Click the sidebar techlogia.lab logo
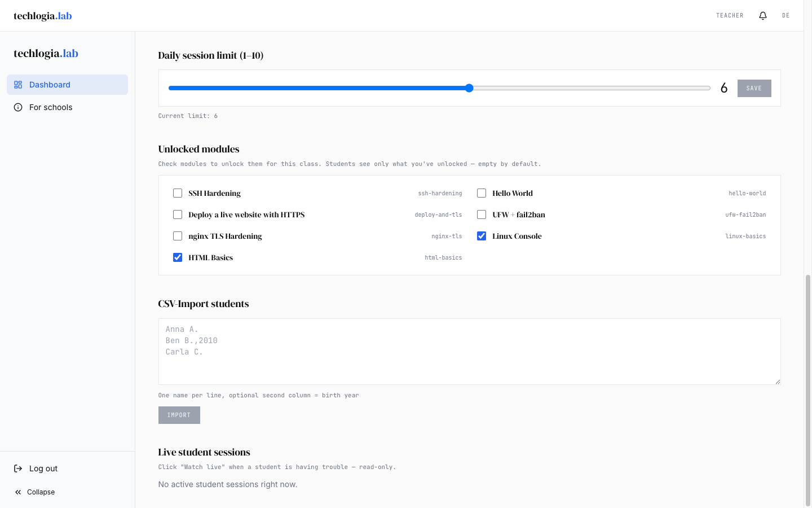812x508 pixels. point(46,54)
